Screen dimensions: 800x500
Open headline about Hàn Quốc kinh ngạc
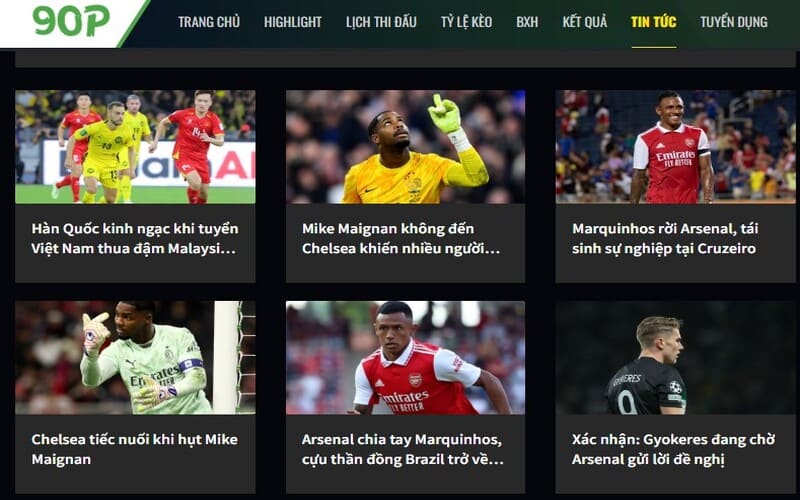click(135, 238)
